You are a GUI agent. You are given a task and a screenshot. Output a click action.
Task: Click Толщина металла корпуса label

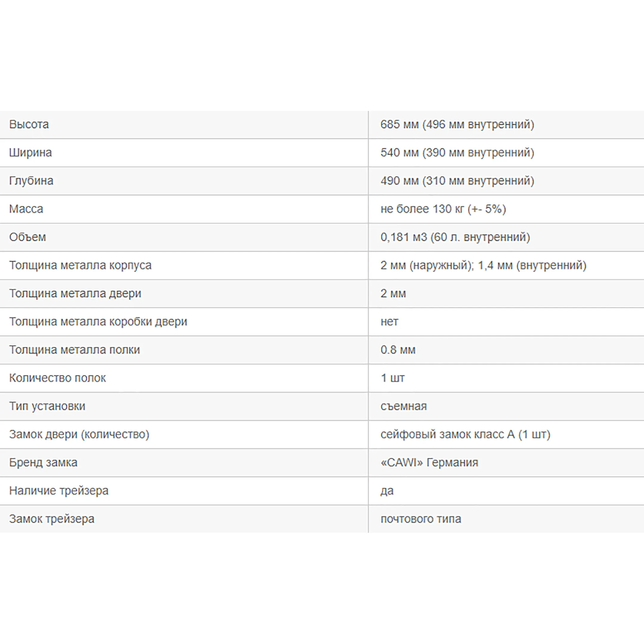(80, 265)
